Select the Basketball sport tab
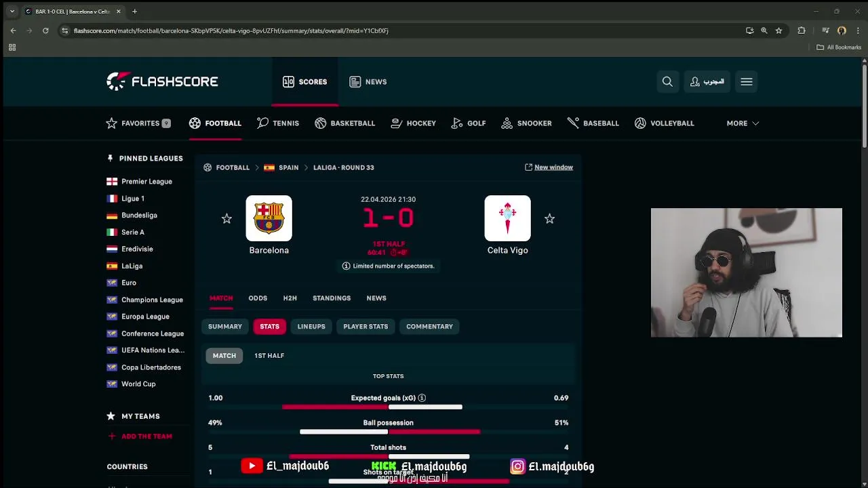Screen dimensions: 868x488 pyautogui.click(x=344, y=123)
